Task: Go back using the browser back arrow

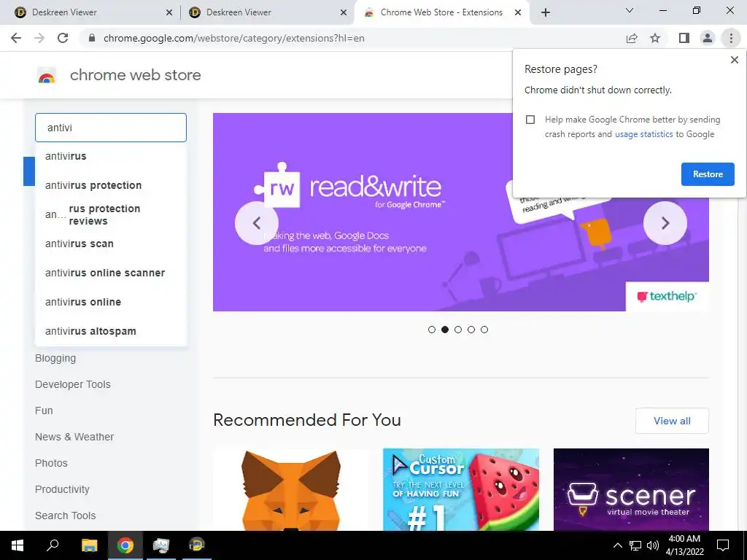Action: pos(16,38)
